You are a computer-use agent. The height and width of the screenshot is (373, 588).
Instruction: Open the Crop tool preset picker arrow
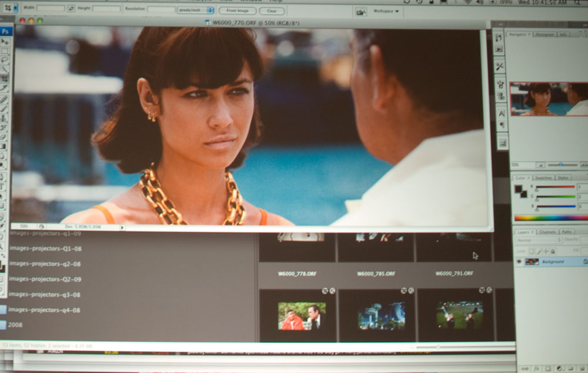pyautogui.click(x=15, y=8)
